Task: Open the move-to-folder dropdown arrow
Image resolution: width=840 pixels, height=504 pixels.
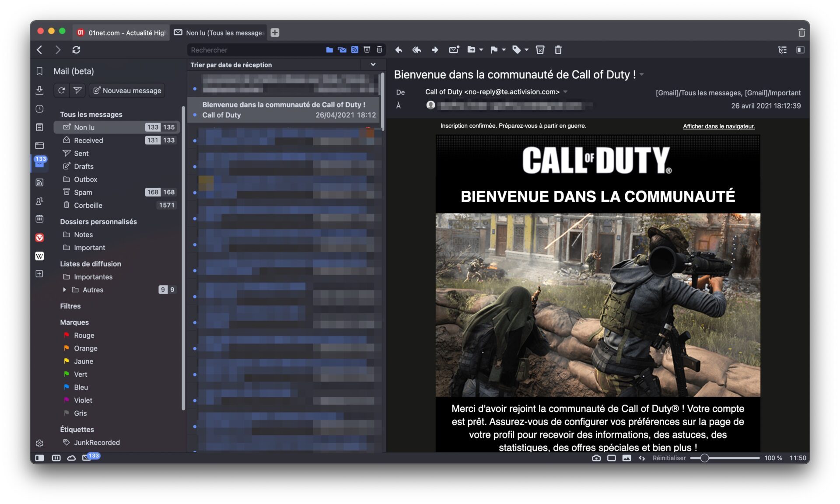Action: [481, 50]
